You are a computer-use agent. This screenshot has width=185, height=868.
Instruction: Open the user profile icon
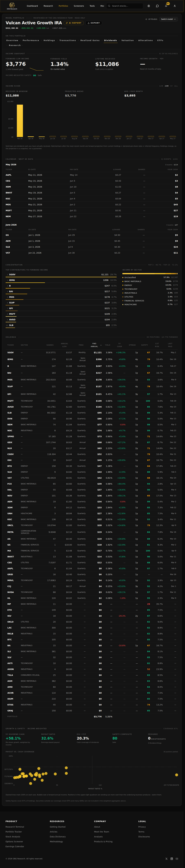pos(175,6)
